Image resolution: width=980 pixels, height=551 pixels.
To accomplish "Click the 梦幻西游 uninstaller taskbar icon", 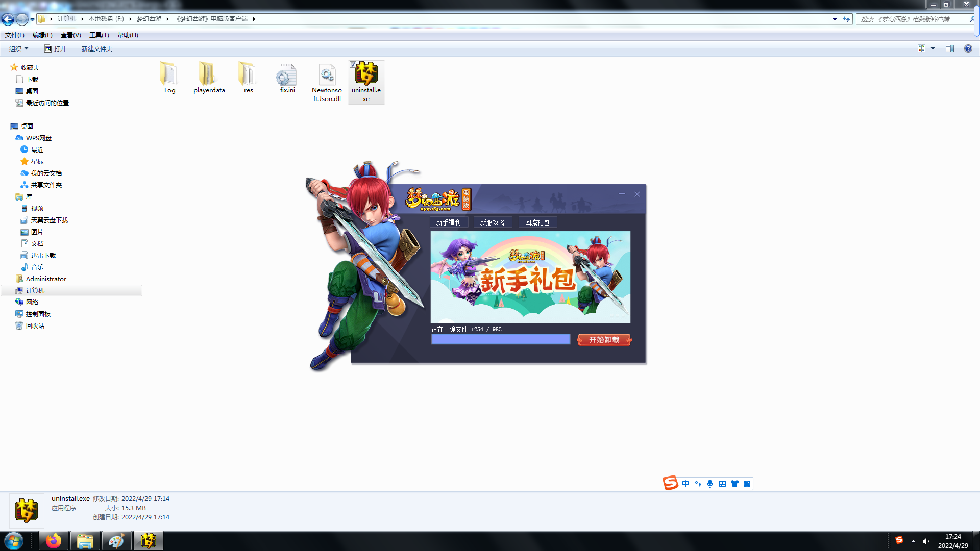I will (148, 541).
